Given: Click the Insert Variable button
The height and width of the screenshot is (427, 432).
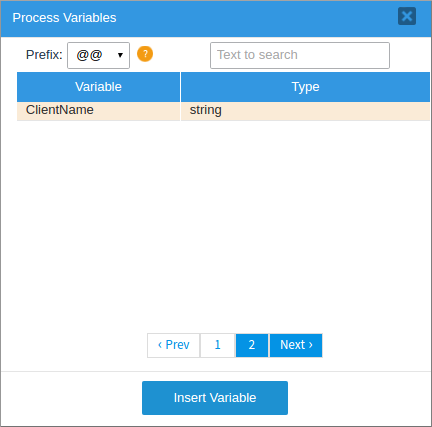Looking at the screenshot, I should [215, 398].
